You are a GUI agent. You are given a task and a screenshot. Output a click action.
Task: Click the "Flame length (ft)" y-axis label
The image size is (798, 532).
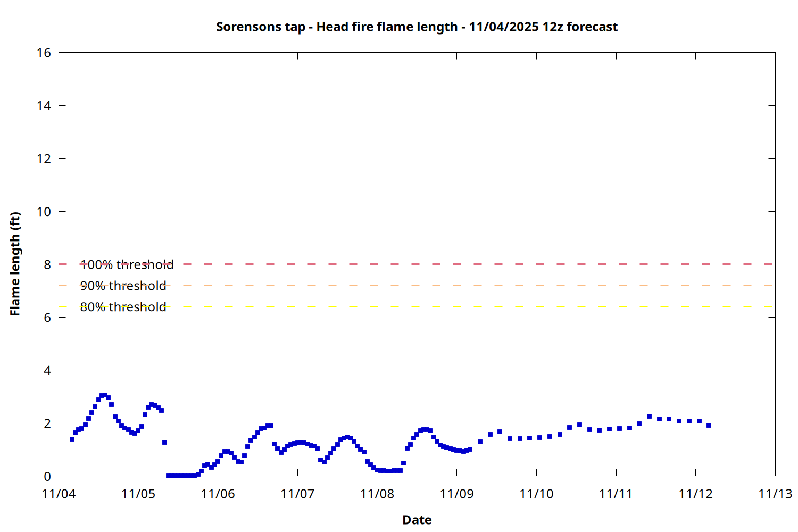click(x=15, y=264)
